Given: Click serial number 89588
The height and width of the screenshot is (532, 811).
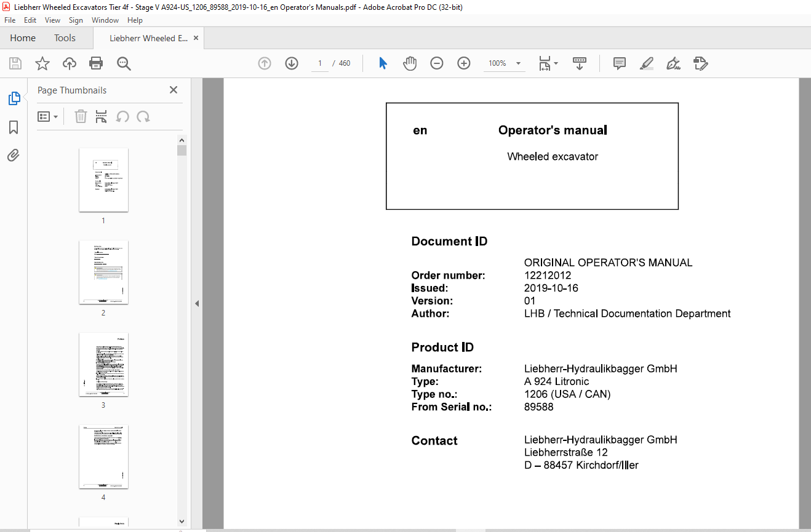Looking at the screenshot, I should (x=538, y=407).
